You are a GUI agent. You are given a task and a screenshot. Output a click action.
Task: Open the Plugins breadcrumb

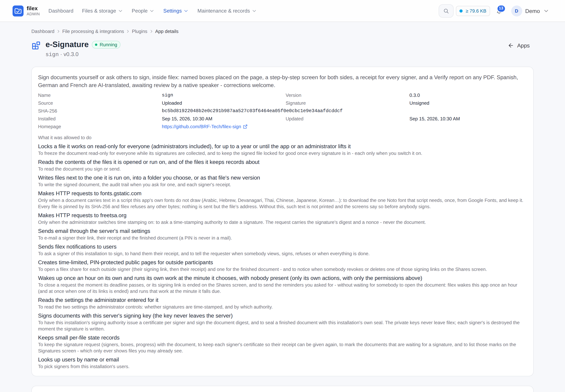139,31
